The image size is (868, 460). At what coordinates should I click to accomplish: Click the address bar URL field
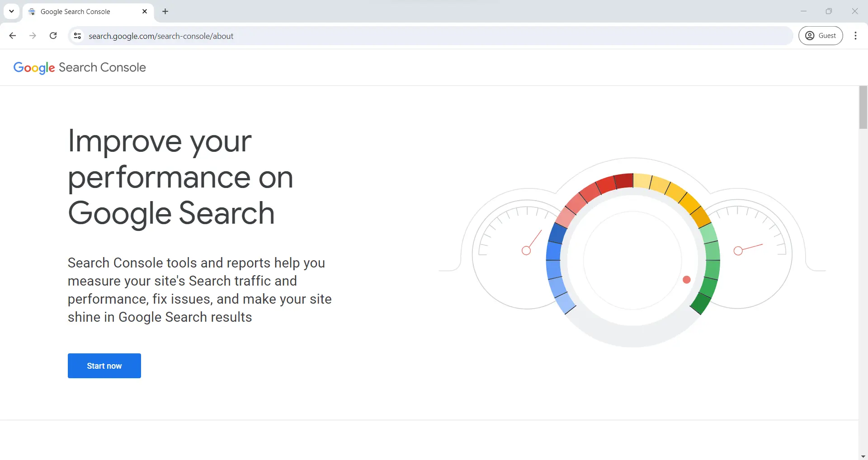407,36
